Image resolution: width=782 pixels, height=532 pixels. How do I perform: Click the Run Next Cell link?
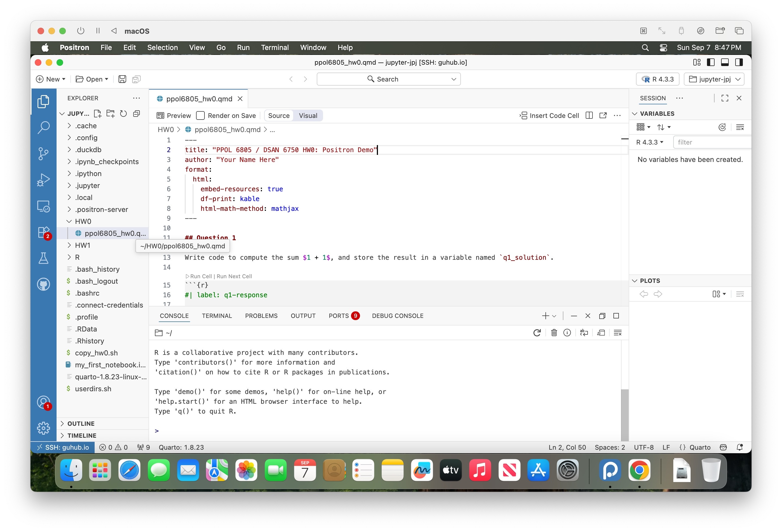click(x=234, y=276)
